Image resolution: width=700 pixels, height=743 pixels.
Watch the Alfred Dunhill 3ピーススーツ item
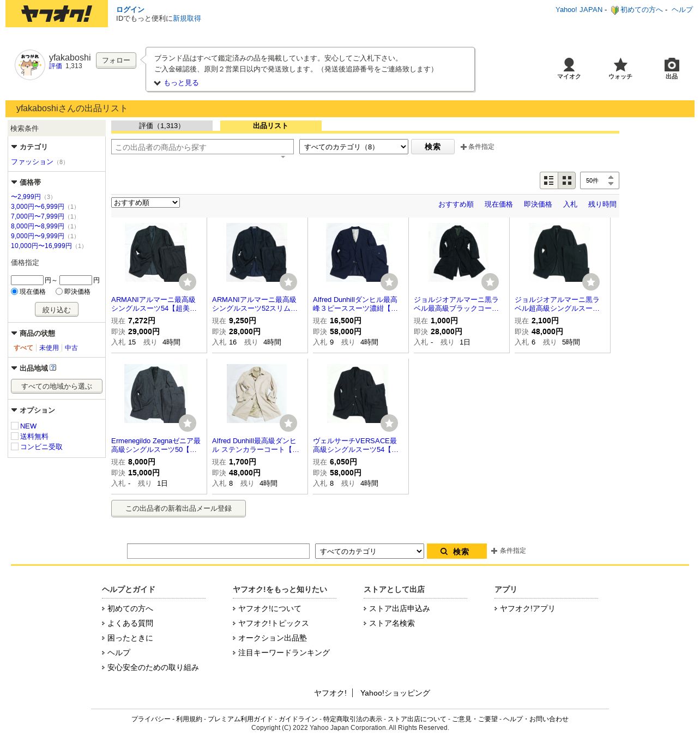tap(389, 282)
